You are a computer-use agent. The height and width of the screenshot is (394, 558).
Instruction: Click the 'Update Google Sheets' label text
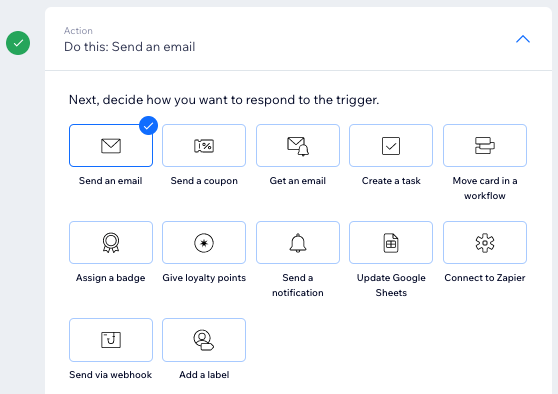coord(391,285)
